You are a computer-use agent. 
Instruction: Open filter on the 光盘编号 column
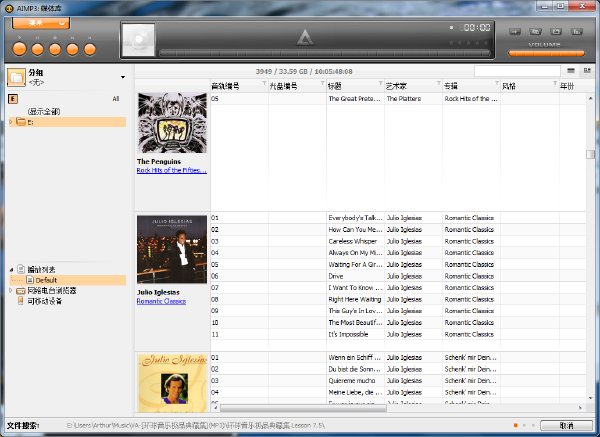pyautogui.click(x=322, y=83)
